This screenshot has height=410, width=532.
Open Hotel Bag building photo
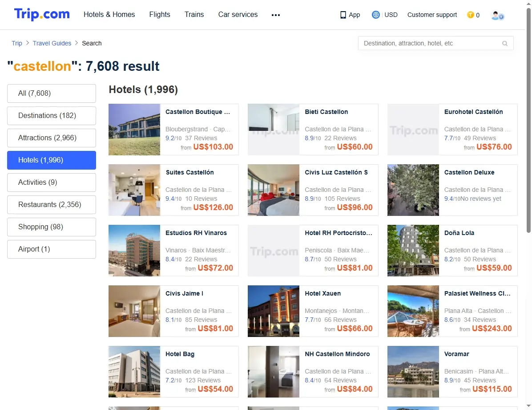click(134, 372)
